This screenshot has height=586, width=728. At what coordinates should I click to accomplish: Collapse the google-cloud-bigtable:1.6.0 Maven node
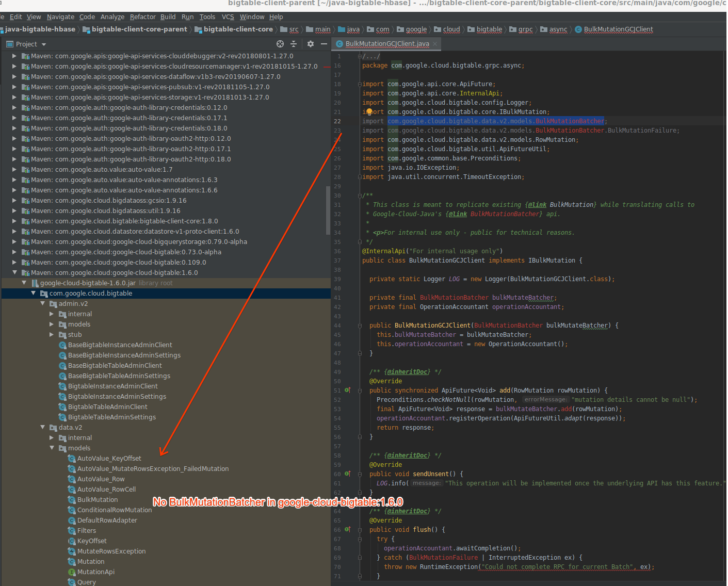[x=14, y=272]
